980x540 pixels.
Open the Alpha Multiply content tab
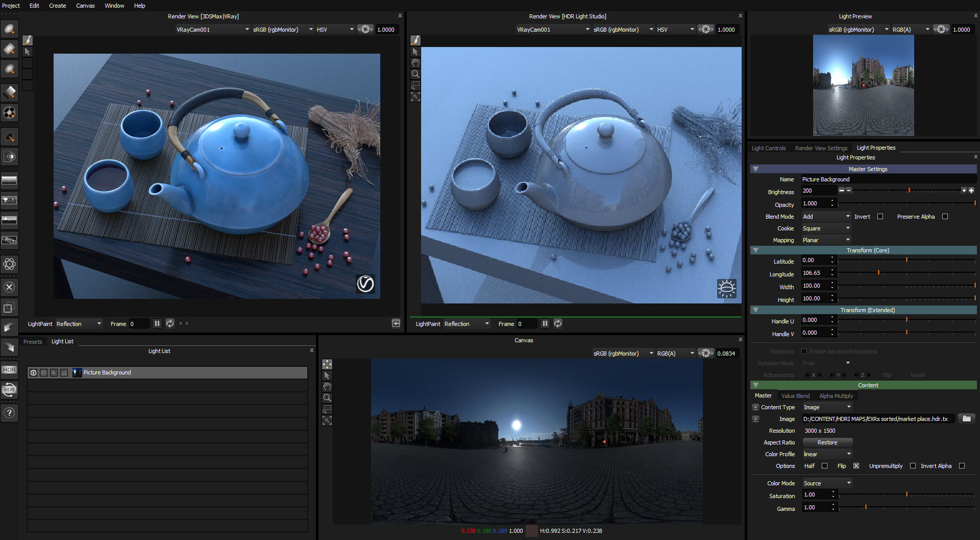(836, 396)
